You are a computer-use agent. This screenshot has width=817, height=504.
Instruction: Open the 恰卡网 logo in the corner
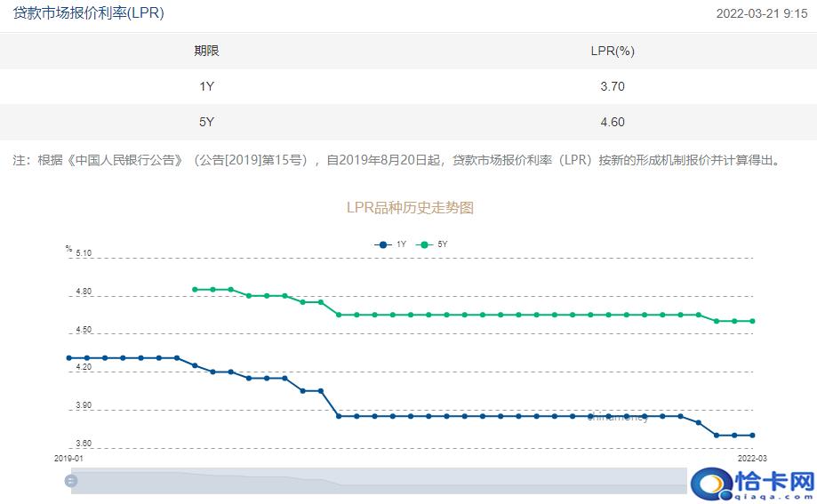[751, 483]
